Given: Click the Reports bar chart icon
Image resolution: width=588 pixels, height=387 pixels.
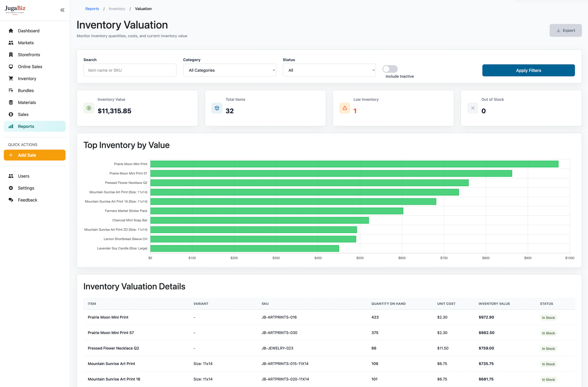Looking at the screenshot, I should pyautogui.click(x=11, y=126).
